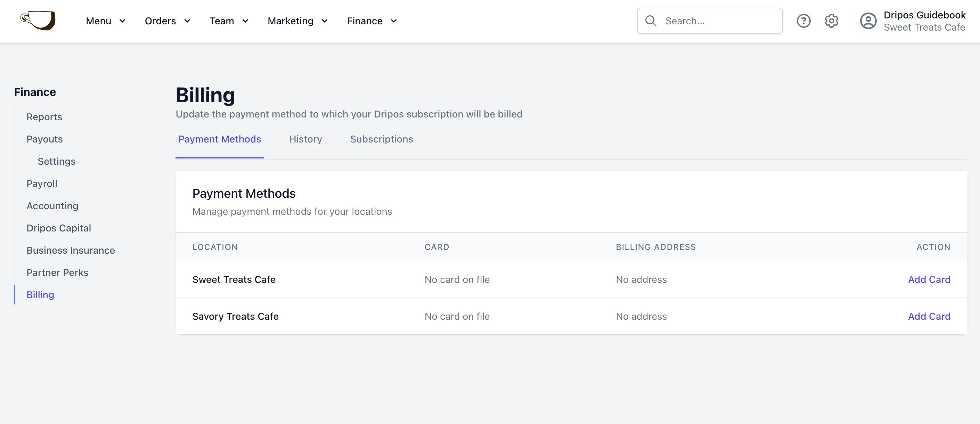
Task: Switch to the Subscriptions tab
Action: pyautogui.click(x=382, y=139)
